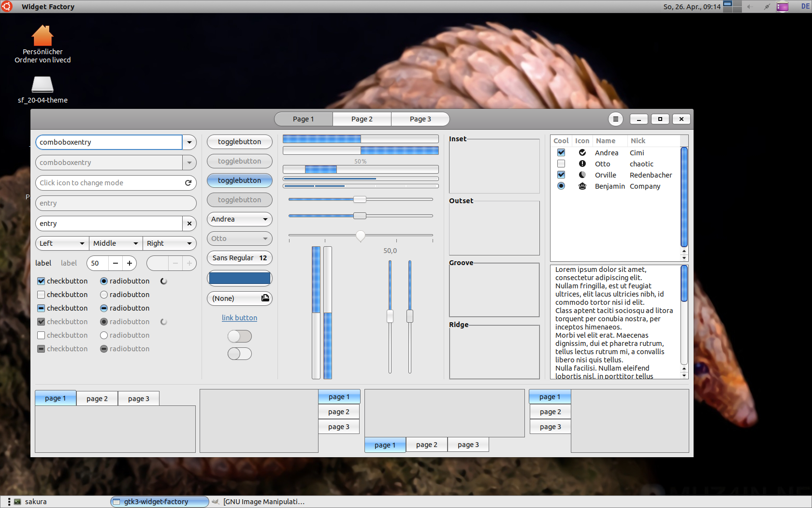Clear the entry using its X icon
The width and height of the screenshot is (812, 508).
tap(189, 224)
